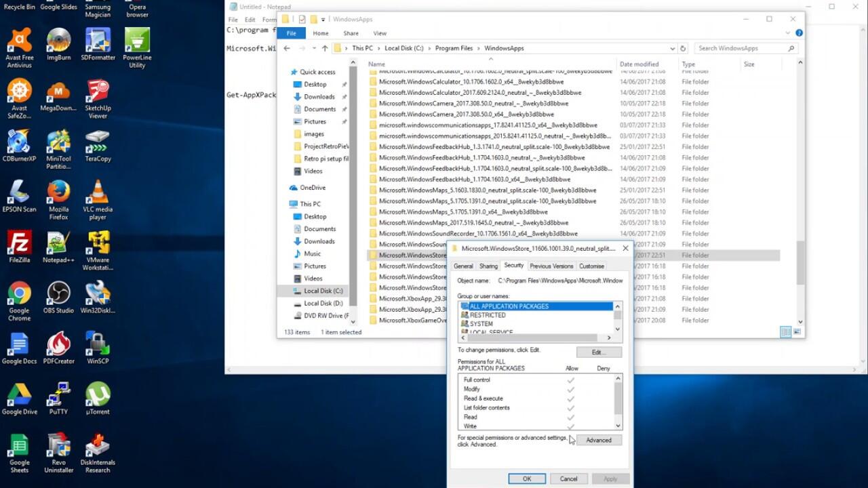Image resolution: width=868 pixels, height=488 pixels.
Task: Open DiskInternals Research desktop icon
Action: tap(98, 453)
